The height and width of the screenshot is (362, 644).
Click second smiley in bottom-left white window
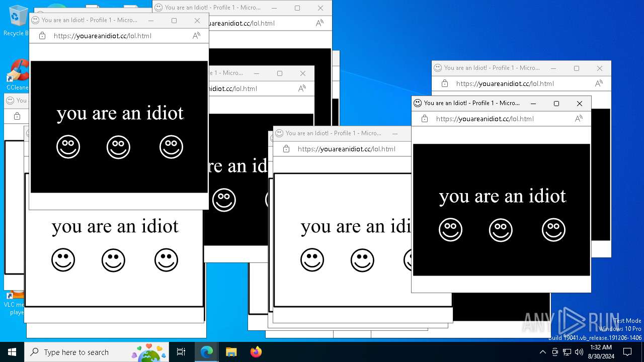[113, 260]
